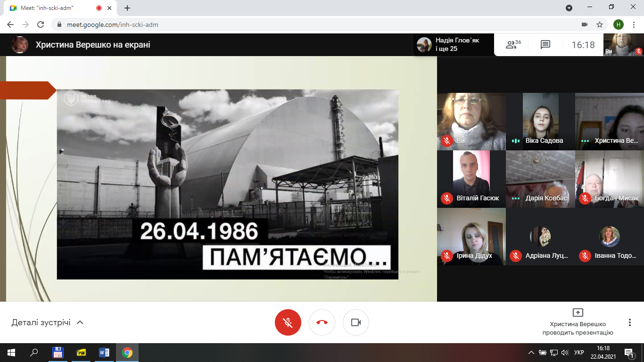
Task: Open a new browser tab
Action: click(x=127, y=8)
